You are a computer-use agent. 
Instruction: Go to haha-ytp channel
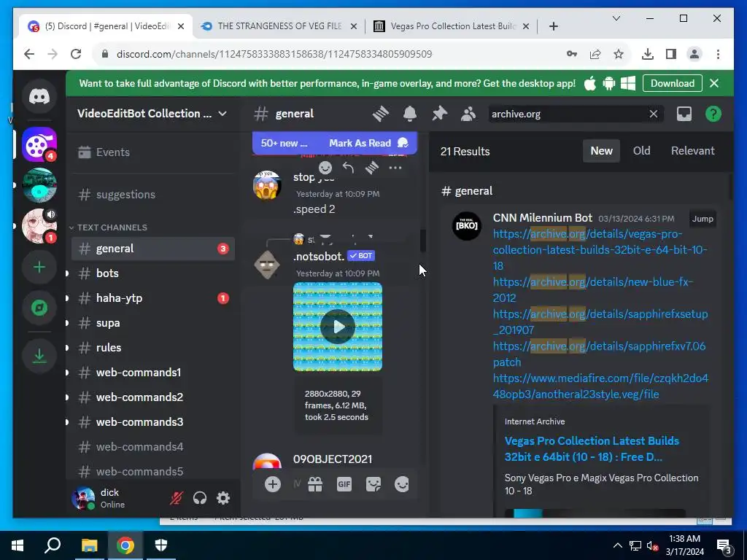pos(152,298)
